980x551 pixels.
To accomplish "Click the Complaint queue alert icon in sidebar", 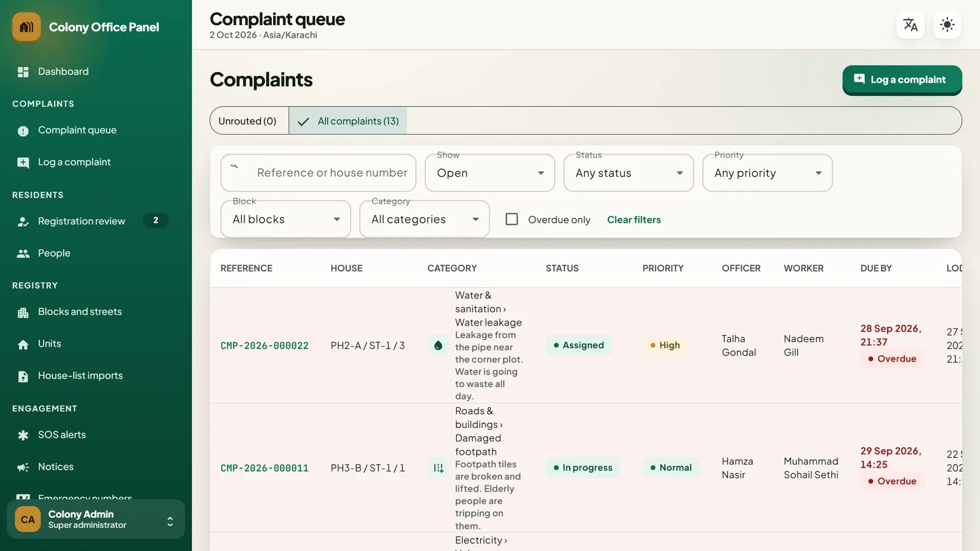I will point(23,130).
